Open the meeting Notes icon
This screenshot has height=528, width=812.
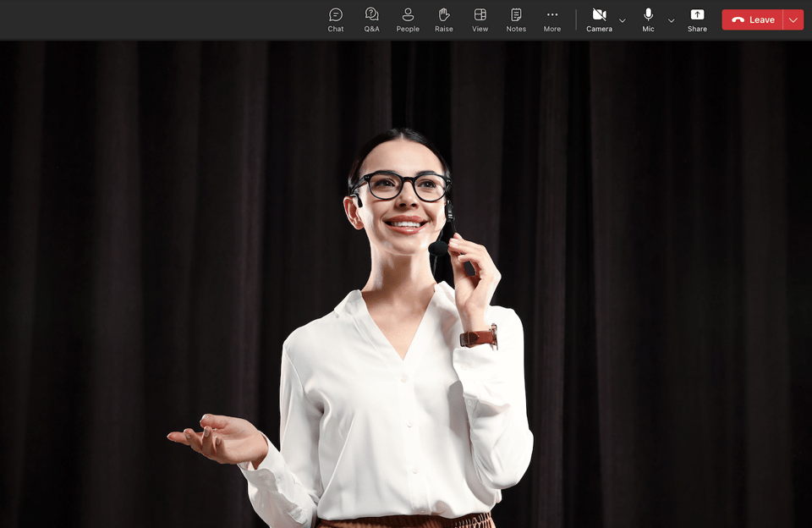point(516,14)
